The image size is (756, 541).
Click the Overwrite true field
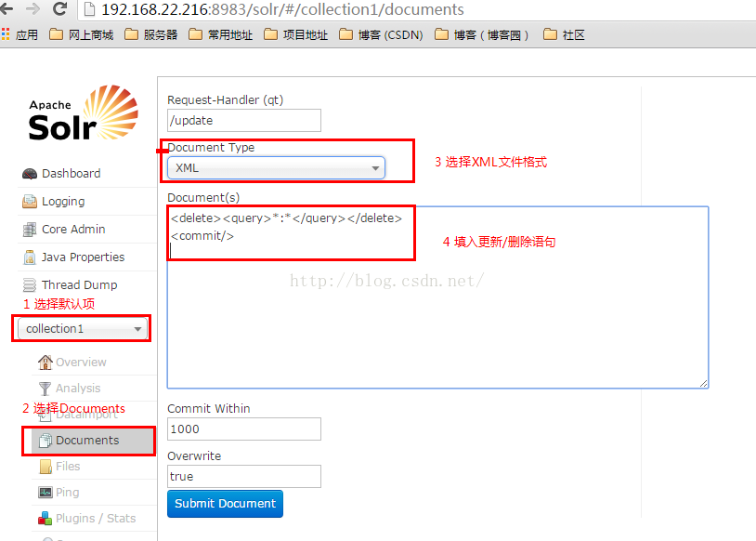click(244, 476)
